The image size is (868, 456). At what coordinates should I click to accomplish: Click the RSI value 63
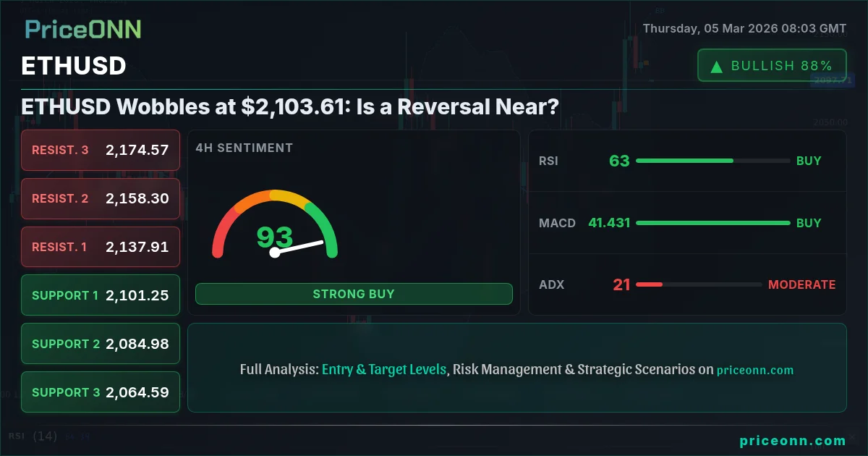(x=619, y=161)
